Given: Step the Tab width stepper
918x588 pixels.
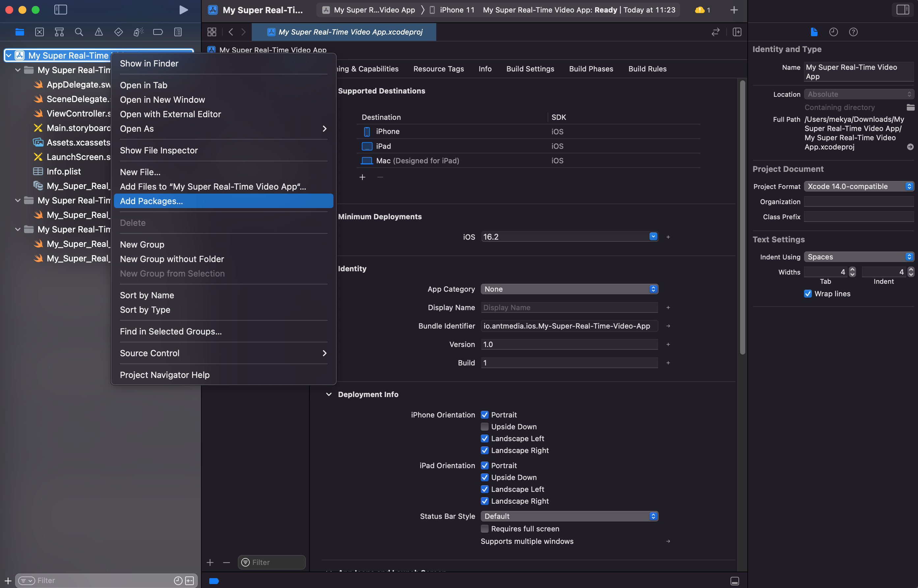Looking at the screenshot, I should tap(852, 272).
